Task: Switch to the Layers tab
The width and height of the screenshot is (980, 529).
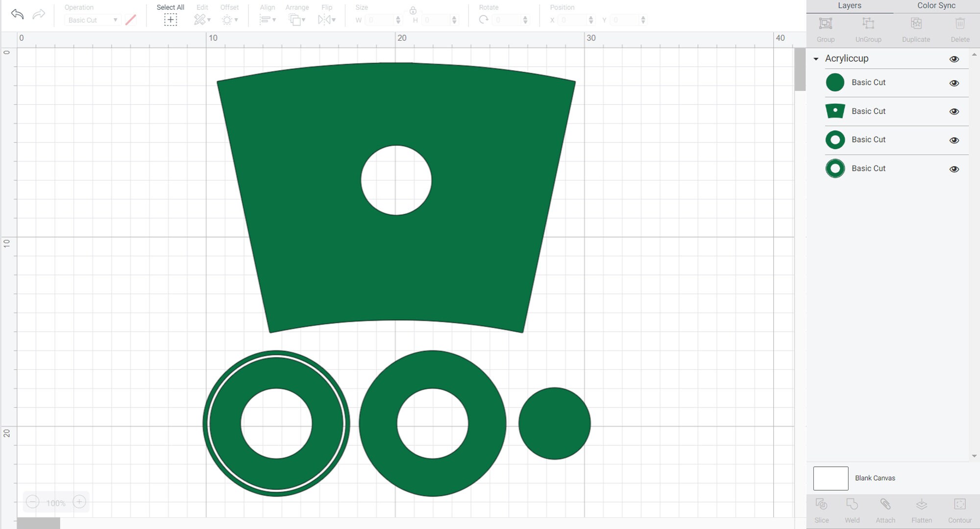Action: point(850,5)
